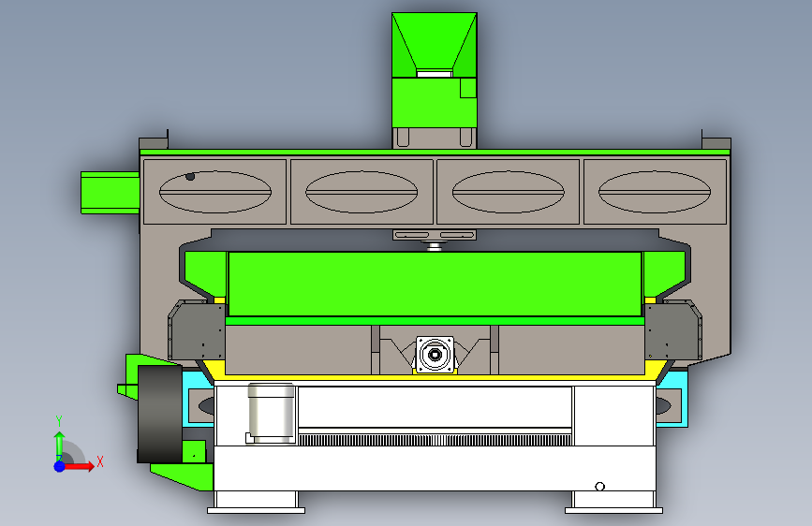Click the green Y axis arrow of triad
Viewport: 812px width, 526px height.
coord(59,445)
